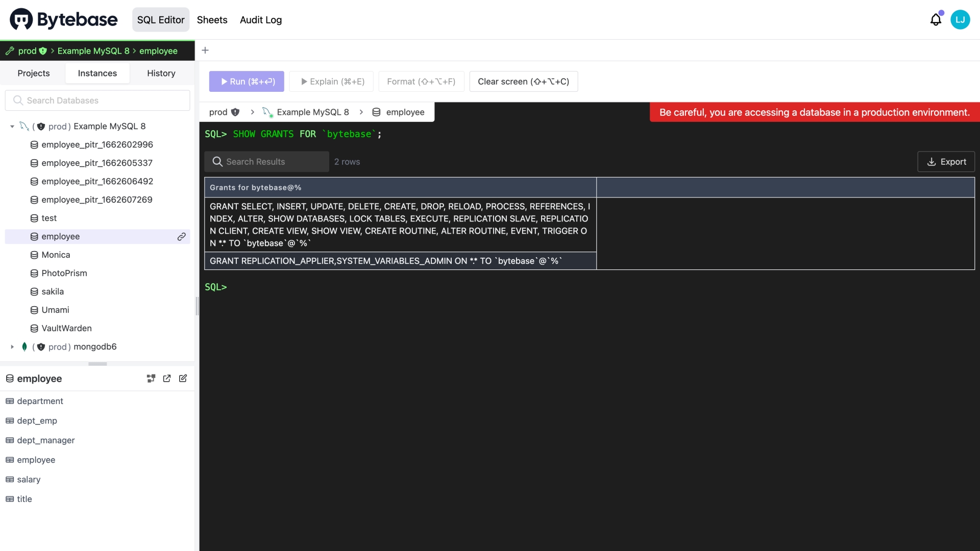The height and width of the screenshot is (551, 980).
Task: Click the link icon on employee row
Action: (x=181, y=237)
